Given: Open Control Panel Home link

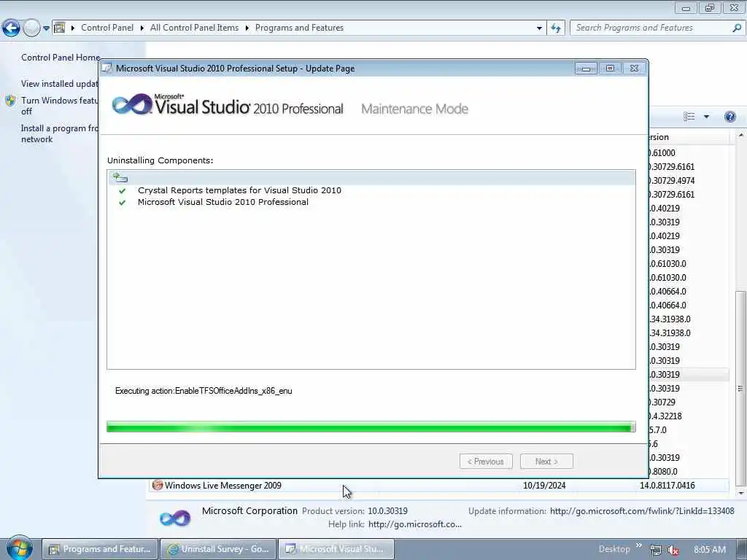Looking at the screenshot, I should click(61, 57).
